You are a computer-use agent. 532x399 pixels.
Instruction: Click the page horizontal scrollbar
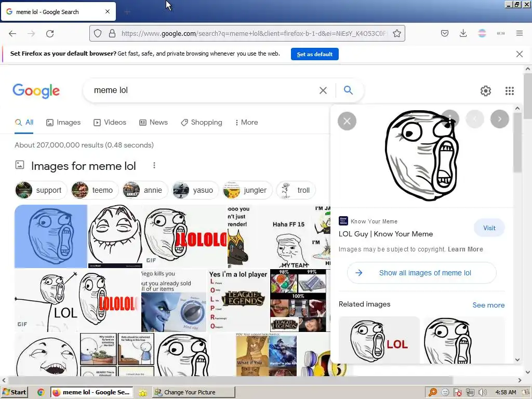231,380
